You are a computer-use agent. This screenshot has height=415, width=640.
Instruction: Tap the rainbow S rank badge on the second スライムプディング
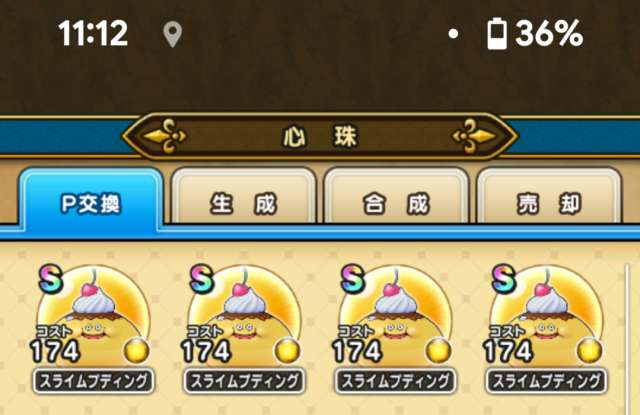coord(202,278)
